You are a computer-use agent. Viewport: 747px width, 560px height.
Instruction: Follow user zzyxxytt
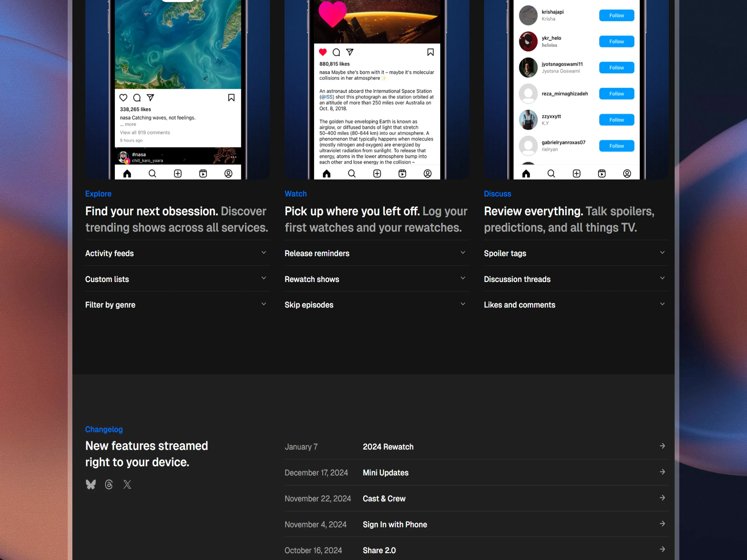[x=616, y=120]
